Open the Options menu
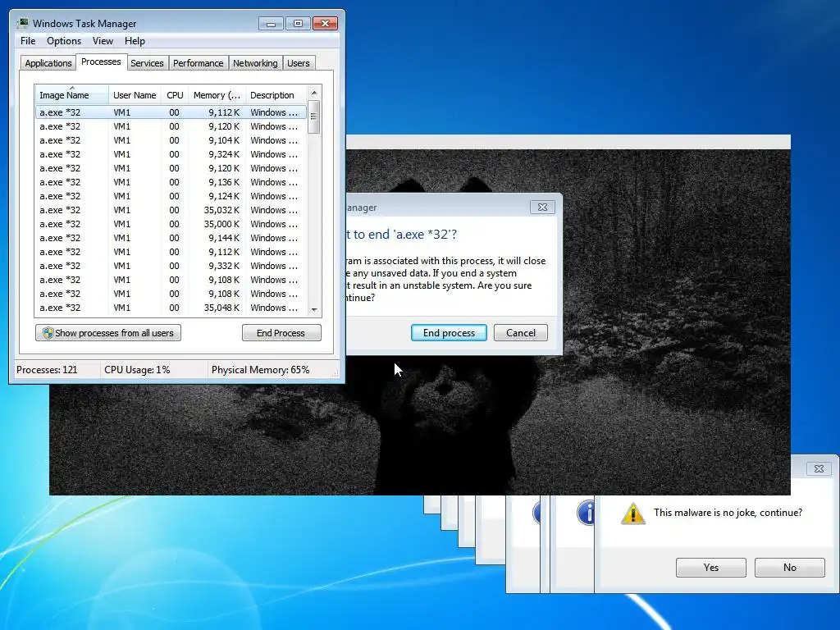Image resolution: width=840 pixels, height=630 pixels. click(x=64, y=41)
